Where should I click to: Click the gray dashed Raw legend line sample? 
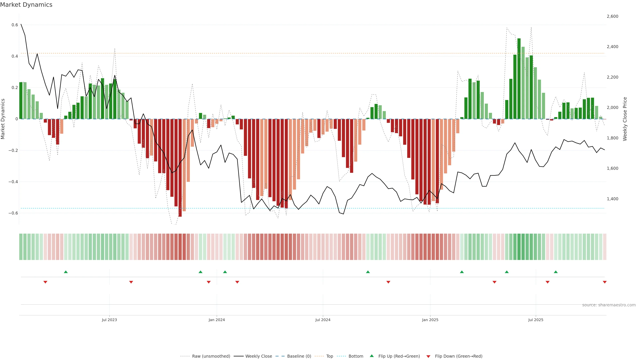(x=185, y=356)
